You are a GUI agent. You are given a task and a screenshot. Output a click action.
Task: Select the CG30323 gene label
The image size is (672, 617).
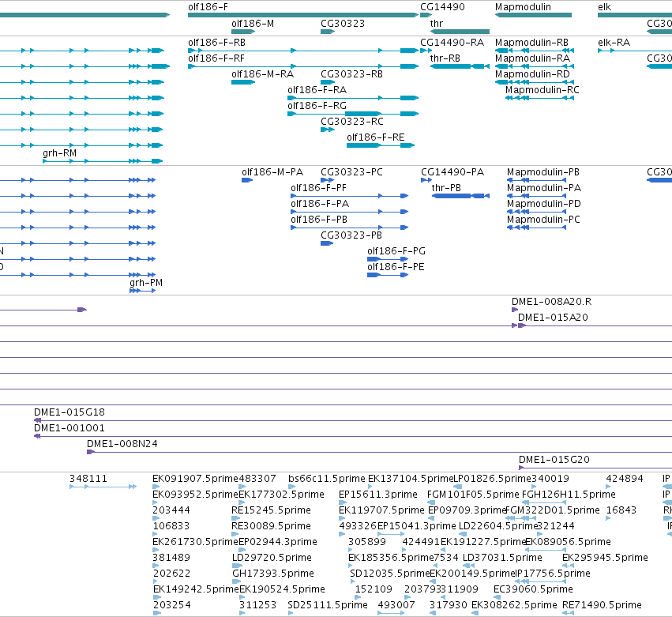pyautogui.click(x=343, y=24)
